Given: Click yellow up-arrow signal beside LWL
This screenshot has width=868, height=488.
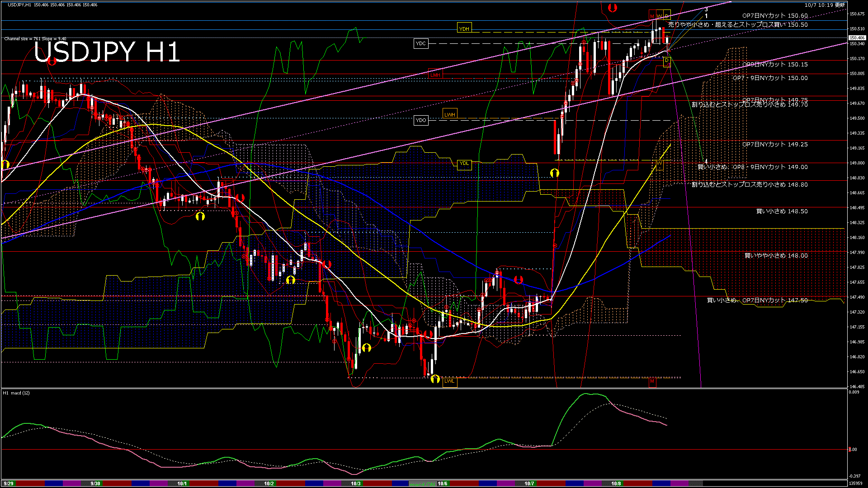Looking at the screenshot, I should tap(435, 379).
